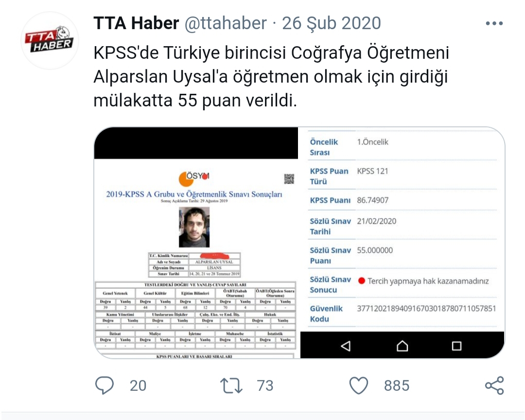
Task: Click the 26 Şub 2020 timestamp
Action: point(332,23)
